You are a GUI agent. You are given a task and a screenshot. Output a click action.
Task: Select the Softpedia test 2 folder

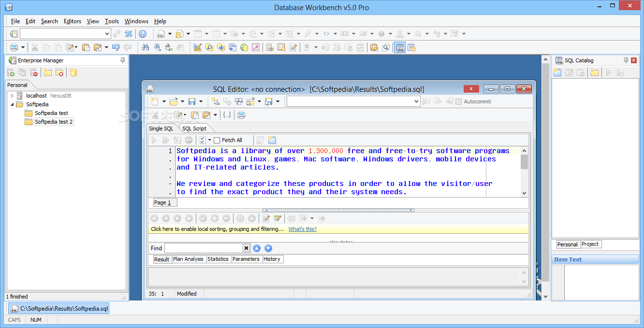pyautogui.click(x=54, y=122)
